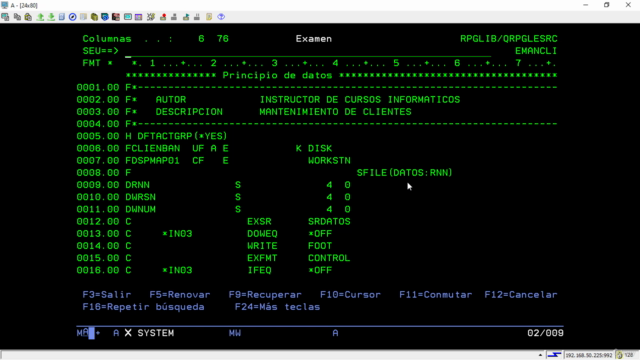Click the F10=Cursor function key label

[x=350, y=295]
